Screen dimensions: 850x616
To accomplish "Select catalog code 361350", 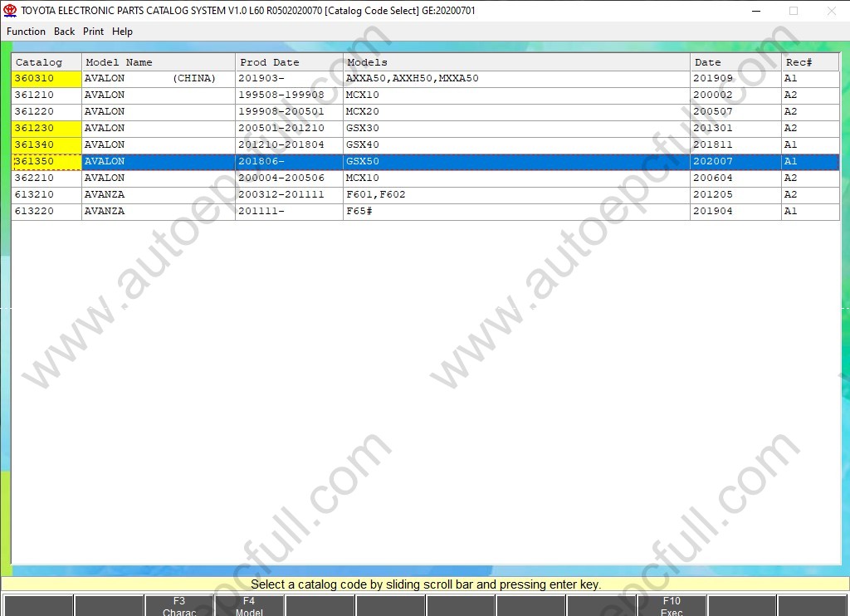I will pos(46,162).
